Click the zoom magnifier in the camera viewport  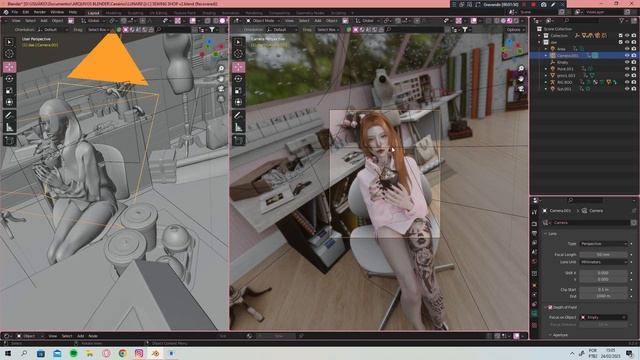tap(521, 69)
